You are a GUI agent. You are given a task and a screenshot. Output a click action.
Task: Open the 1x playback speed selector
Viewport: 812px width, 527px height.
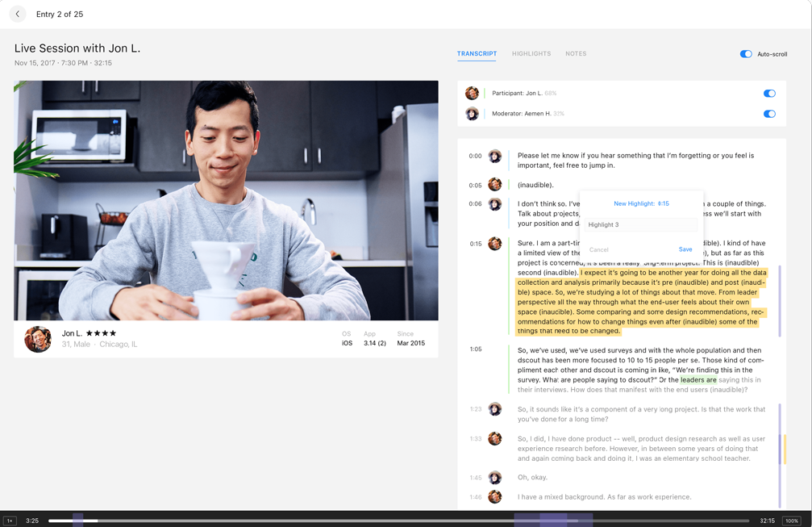point(10,521)
